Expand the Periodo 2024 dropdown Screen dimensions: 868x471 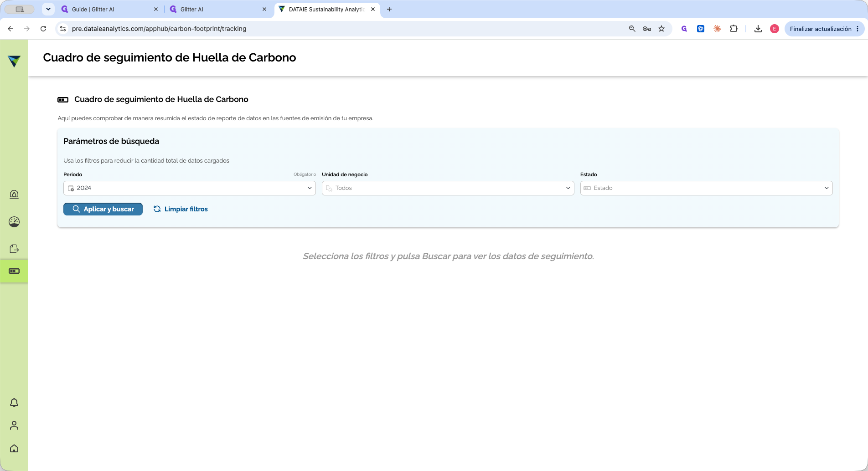190,188
